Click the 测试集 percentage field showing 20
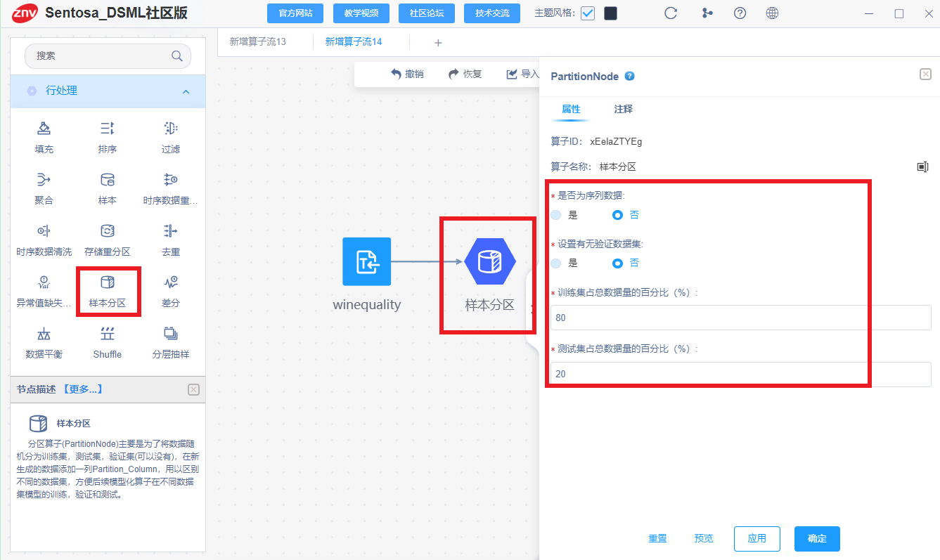The width and height of the screenshot is (940, 560). 741,374
